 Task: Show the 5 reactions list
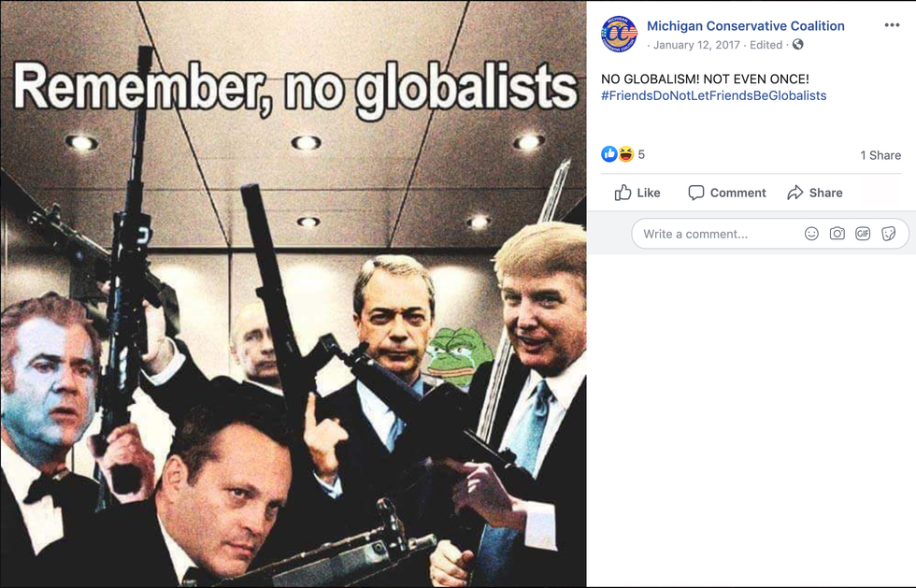tap(641, 154)
